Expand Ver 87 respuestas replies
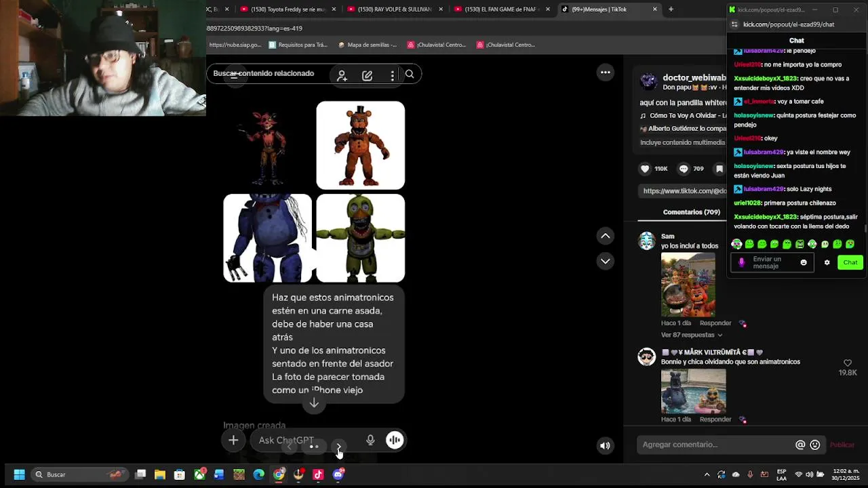This screenshot has height=488, width=868. tap(692, 335)
